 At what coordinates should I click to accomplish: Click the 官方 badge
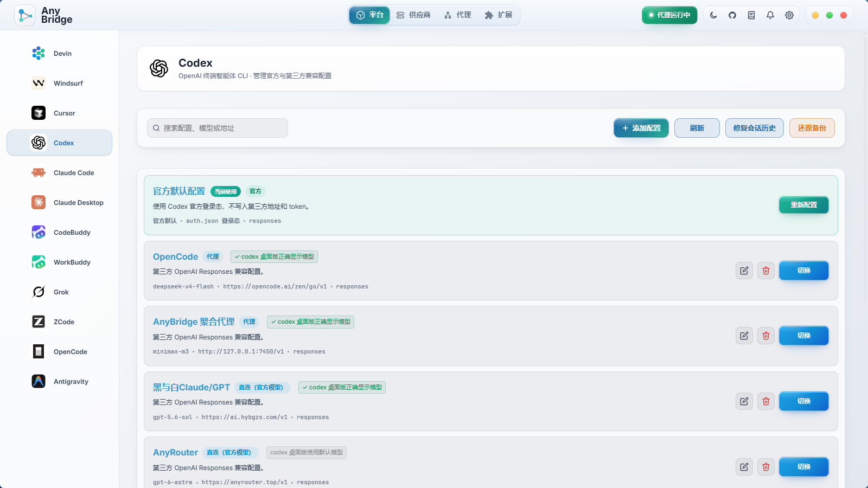click(256, 191)
